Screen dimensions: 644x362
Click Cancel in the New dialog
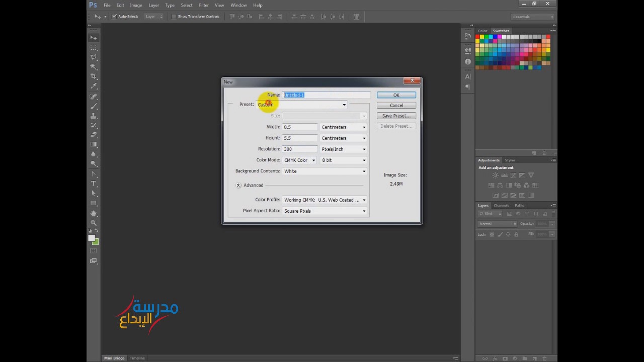point(396,106)
